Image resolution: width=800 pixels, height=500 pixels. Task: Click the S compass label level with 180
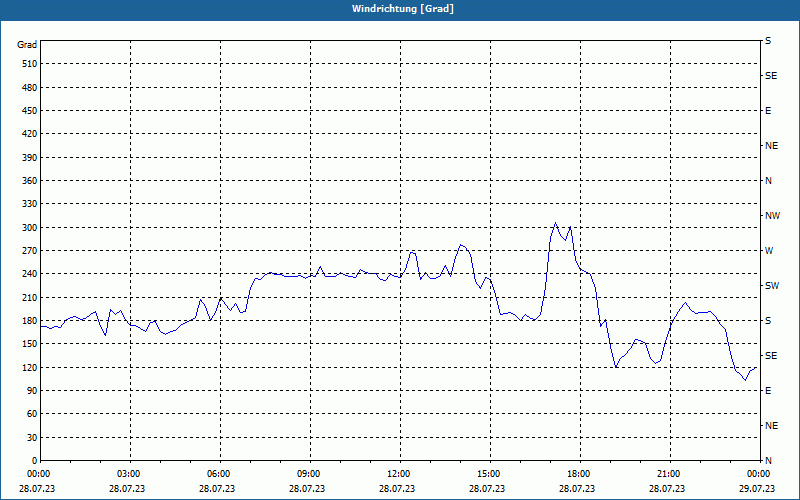point(768,321)
